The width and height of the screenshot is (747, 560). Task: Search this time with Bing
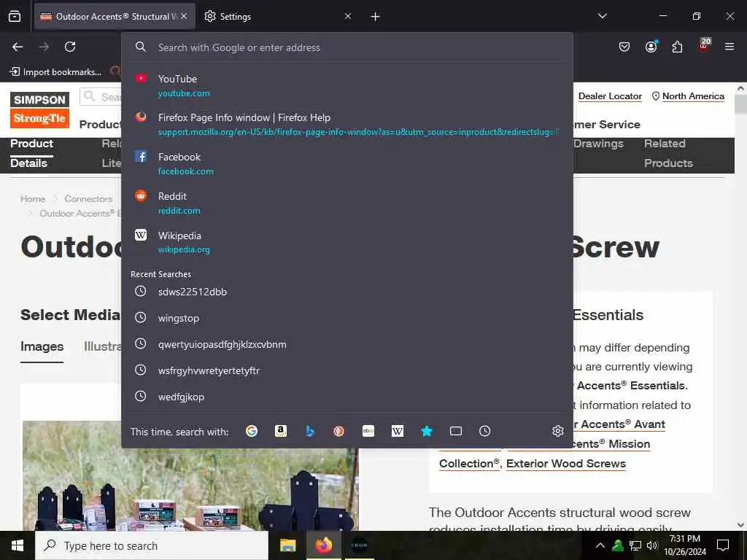pos(310,432)
